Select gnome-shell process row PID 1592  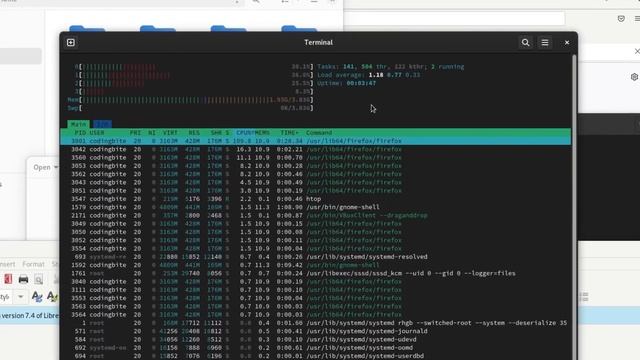pyautogui.click(x=316, y=265)
